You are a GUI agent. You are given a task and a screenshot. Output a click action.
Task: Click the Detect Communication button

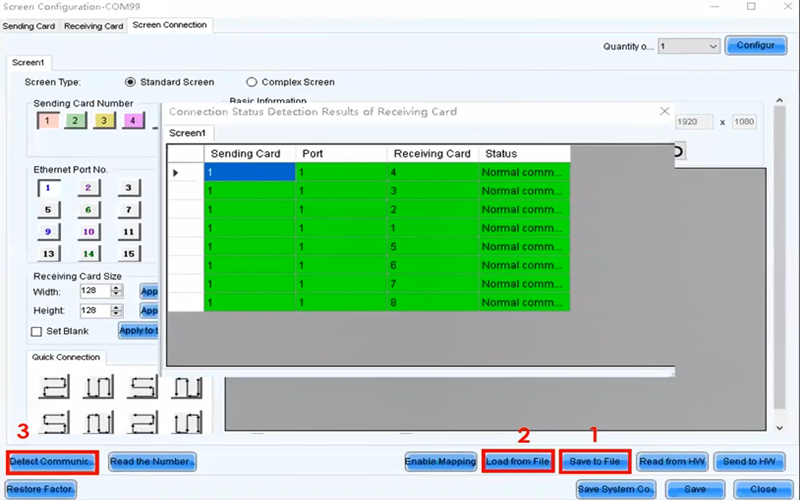pyautogui.click(x=52, y=462)
